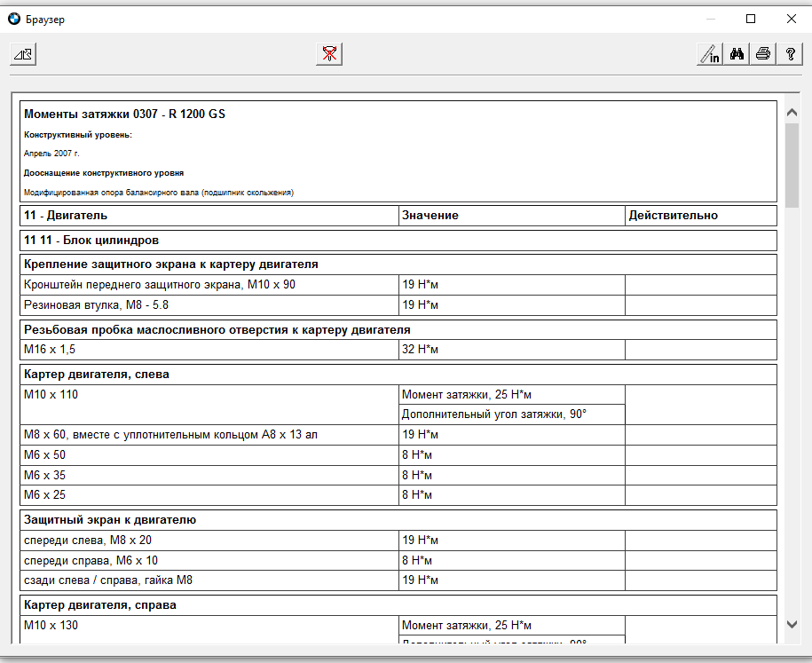The image size is (812, 663).
Task: Click the red crossed-out icon in toolbar center
Action: [x=328, y=54]
